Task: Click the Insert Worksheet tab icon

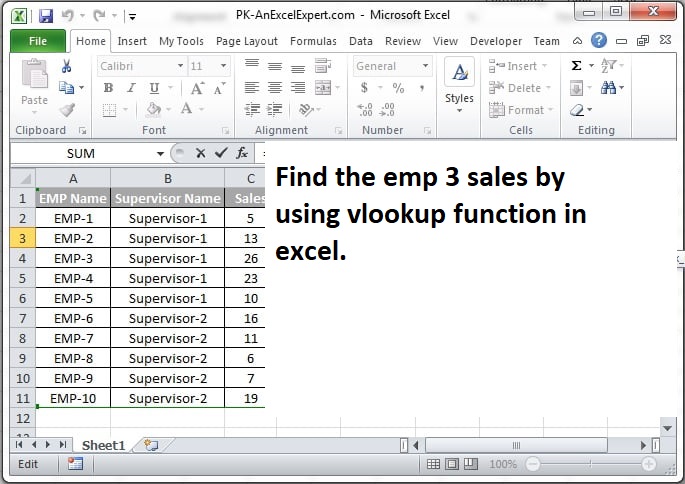Action: (151, 444)
